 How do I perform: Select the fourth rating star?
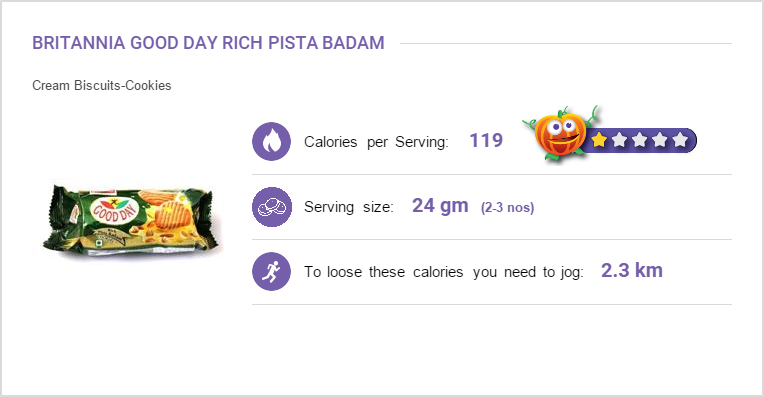click(659, 140)
